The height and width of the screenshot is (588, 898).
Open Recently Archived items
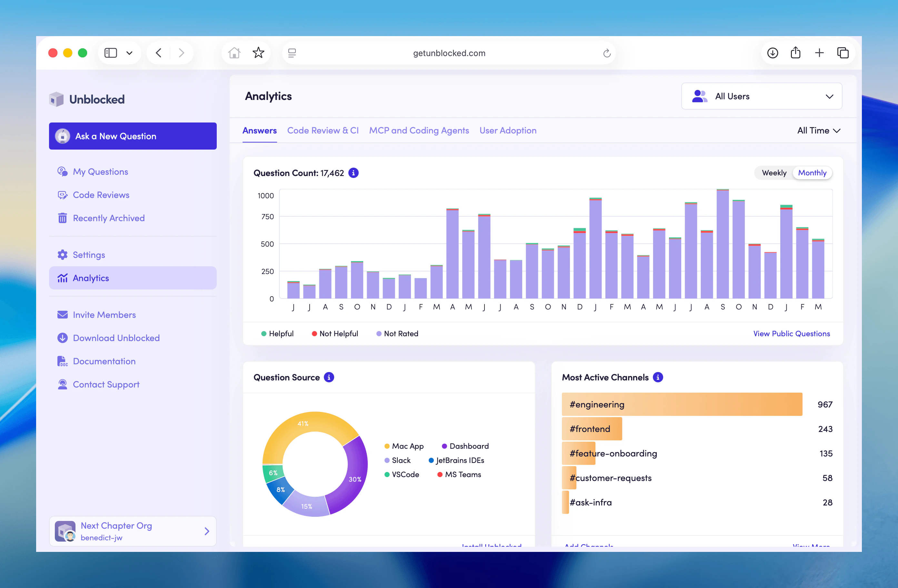pyautogui.click(x=109, y=218)
